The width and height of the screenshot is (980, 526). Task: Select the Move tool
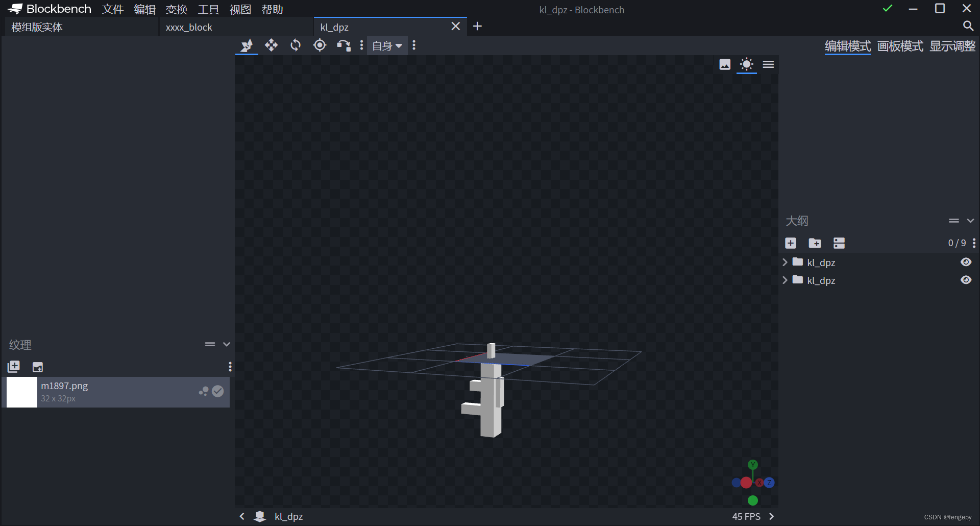tap(271, 45)
